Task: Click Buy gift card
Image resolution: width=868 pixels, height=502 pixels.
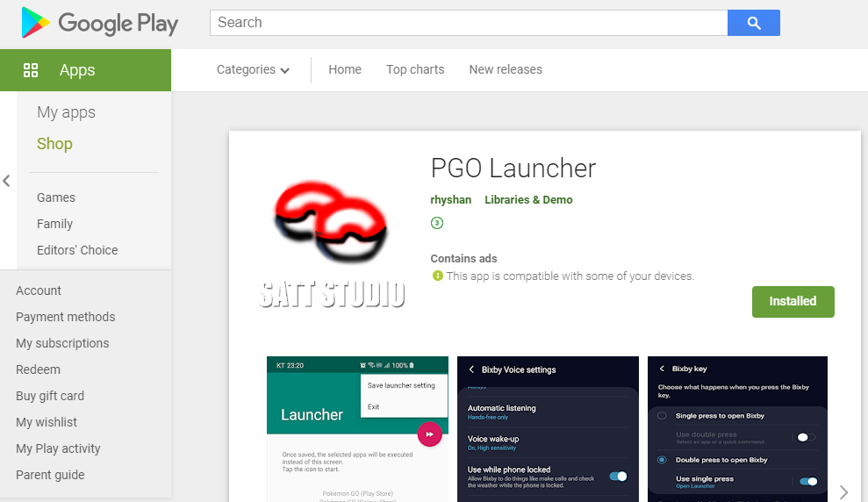Action: [x=50, y=397]
